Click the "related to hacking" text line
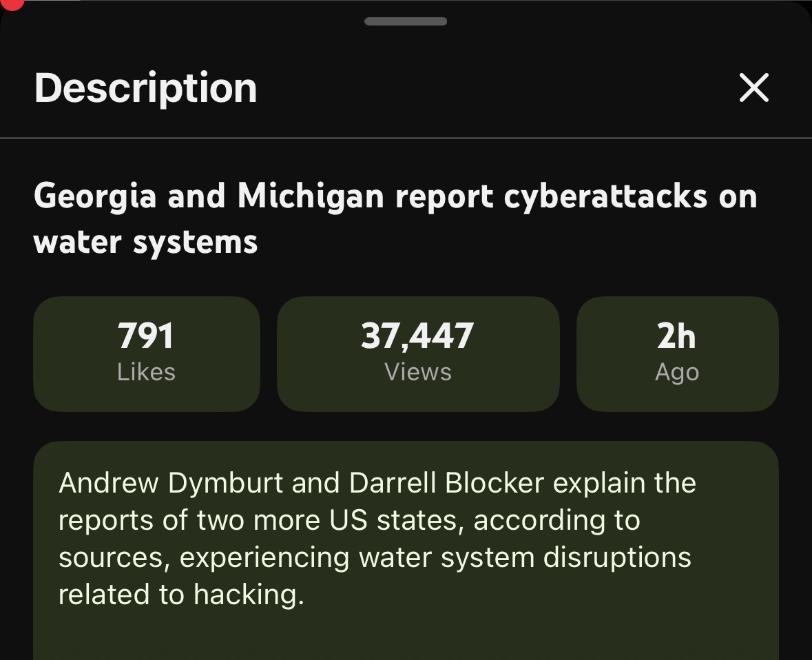The width and height of the screenshot is (812, 660). (181, 595)
